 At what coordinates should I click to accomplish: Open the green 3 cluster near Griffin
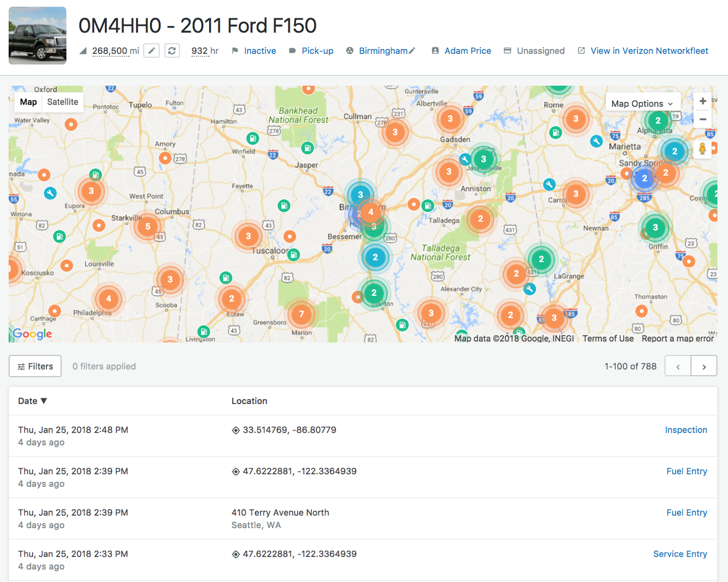(x=655, y=227)
